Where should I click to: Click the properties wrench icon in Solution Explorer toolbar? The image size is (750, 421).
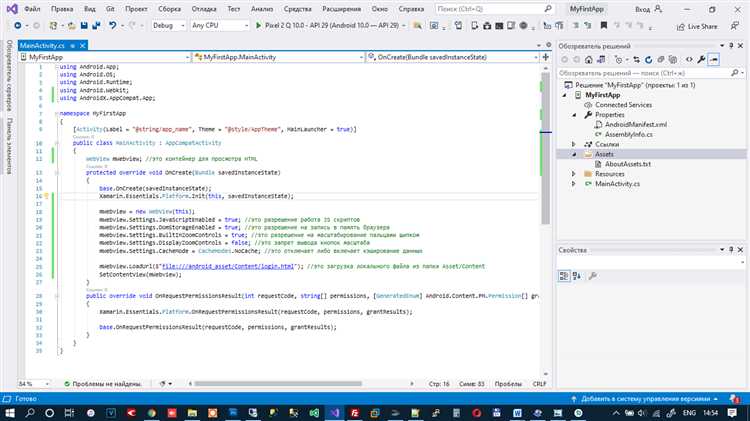pos(703,62)
